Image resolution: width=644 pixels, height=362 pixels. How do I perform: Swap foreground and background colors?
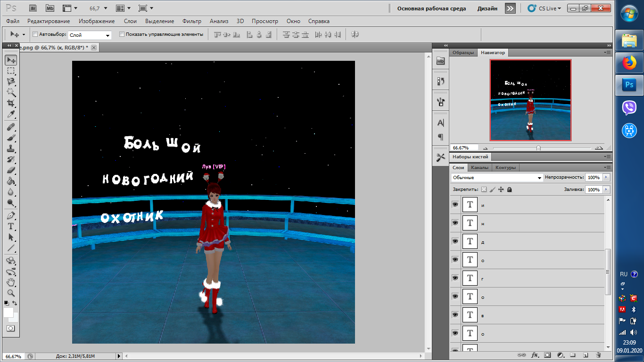15,303
